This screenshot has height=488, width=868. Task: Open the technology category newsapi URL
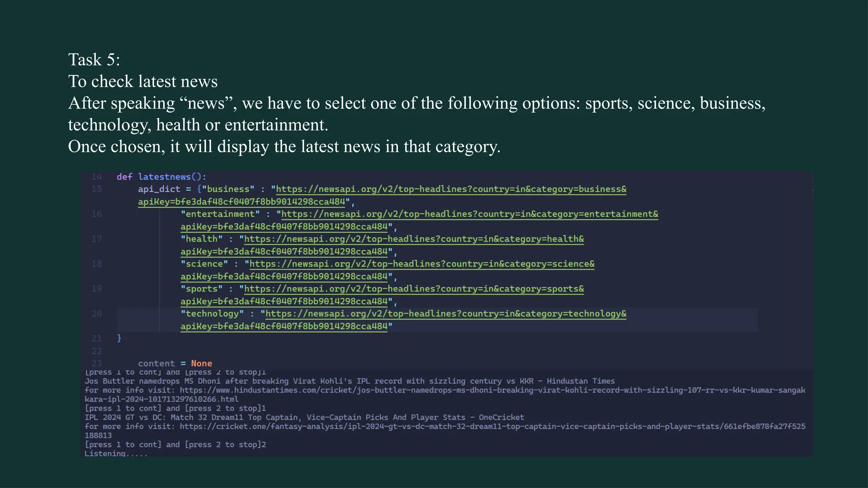coord(445,314)
